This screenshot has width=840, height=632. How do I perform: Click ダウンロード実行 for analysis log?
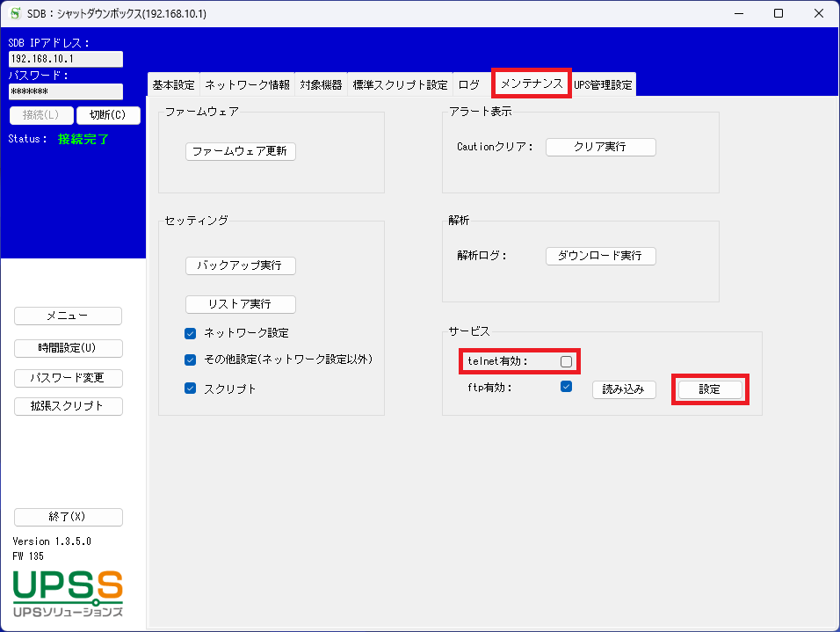coord(600,256)
